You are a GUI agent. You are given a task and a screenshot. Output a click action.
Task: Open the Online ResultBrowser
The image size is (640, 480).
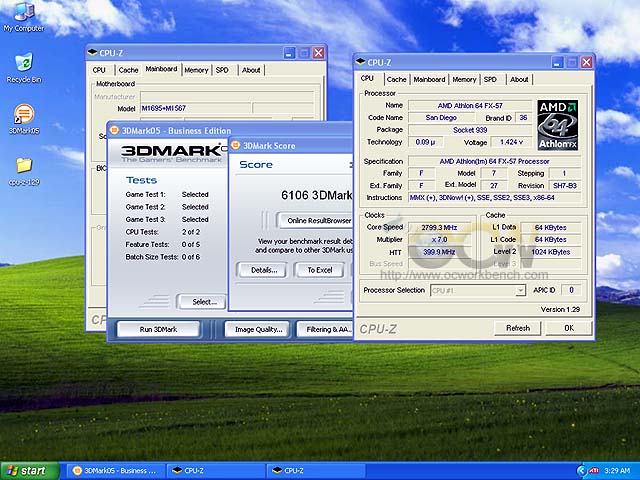pyautogui.click(x=315, y=220)
